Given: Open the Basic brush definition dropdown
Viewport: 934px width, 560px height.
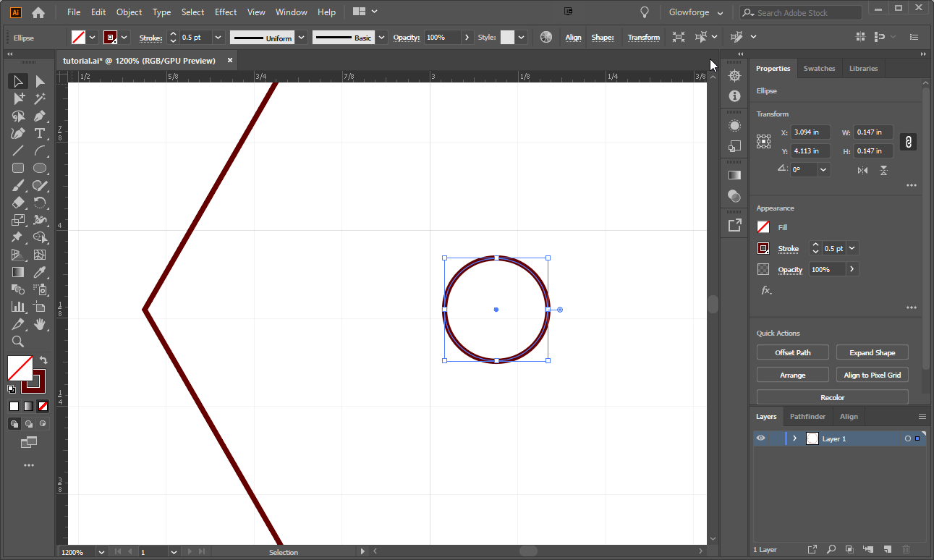Looking at the screenshot, I should [381, 38].
